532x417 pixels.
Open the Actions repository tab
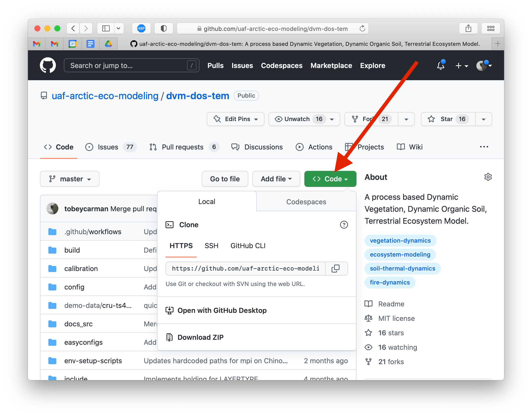click(x=314, y=147)
